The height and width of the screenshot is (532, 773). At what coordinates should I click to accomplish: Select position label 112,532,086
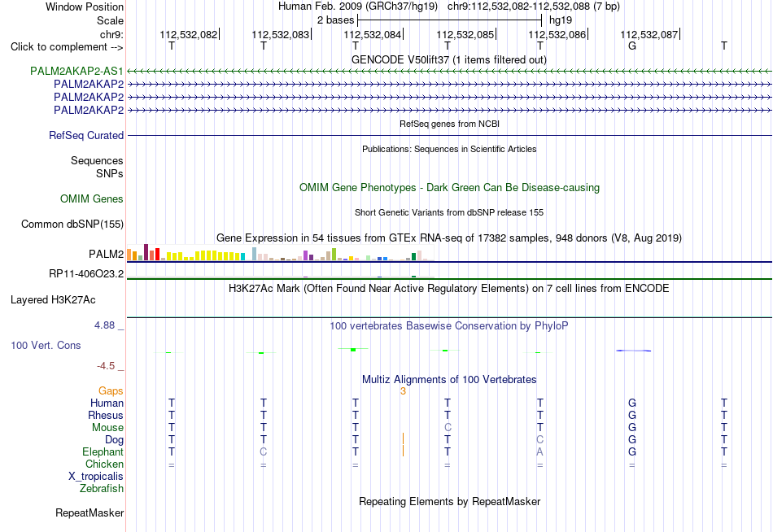557,34
